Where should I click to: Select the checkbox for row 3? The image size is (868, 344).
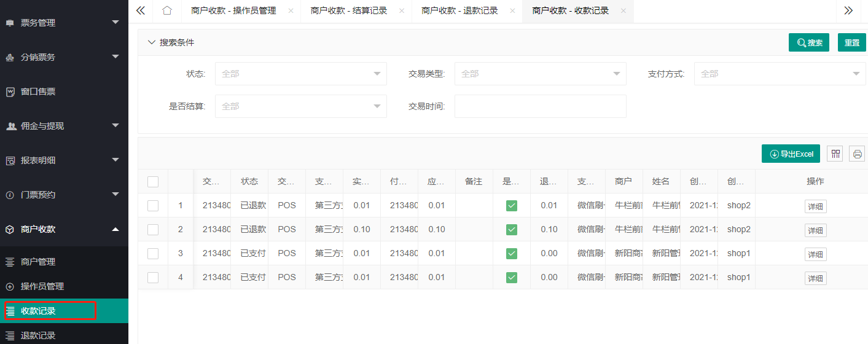click(x=153, y=254)
